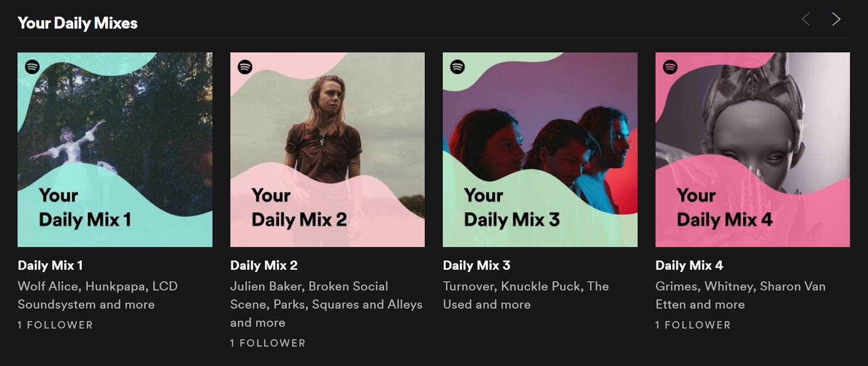Open the Daily Mix 4 cover art

click(x=753, y=150)
